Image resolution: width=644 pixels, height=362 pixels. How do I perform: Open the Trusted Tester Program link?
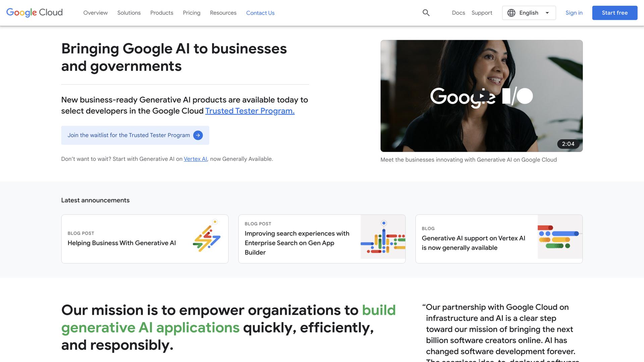pos(250,111)
